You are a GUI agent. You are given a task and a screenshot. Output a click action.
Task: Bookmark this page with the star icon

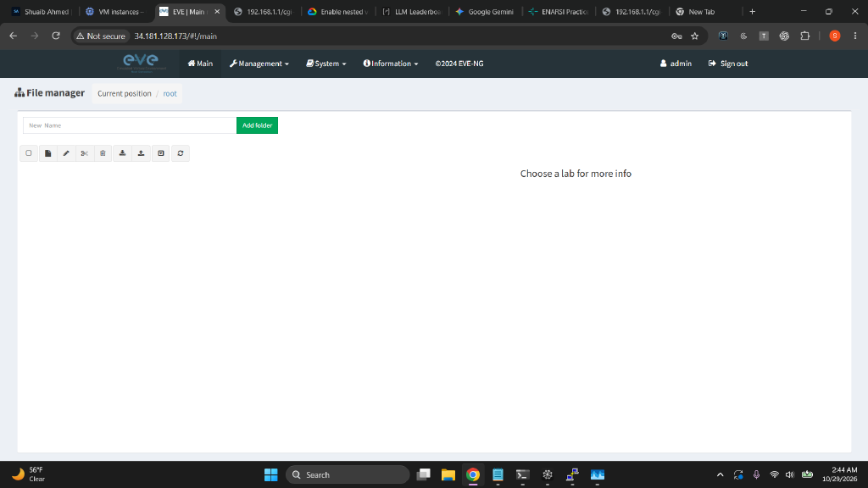coord(695,36)
